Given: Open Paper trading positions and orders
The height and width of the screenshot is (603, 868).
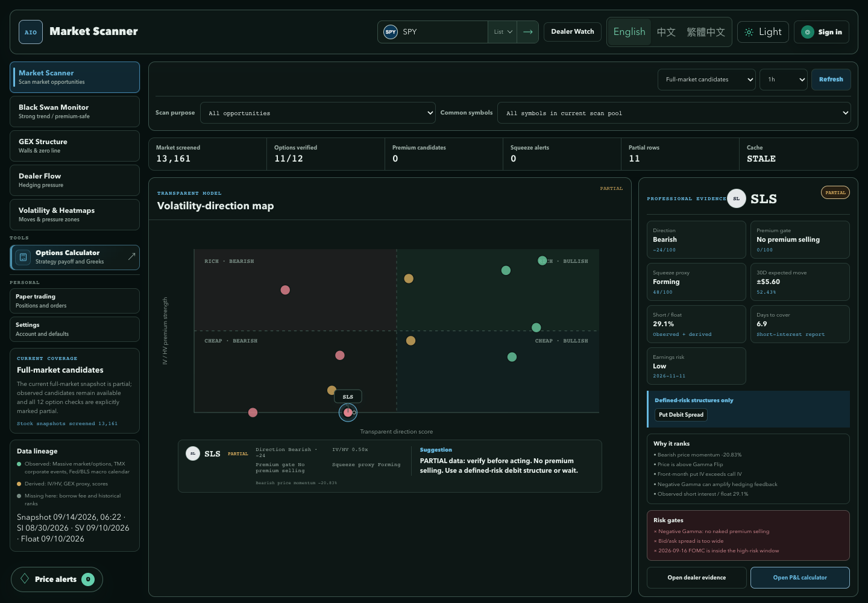Looking at the screenshot, I should pyautogui.click(x=75, y=301).
